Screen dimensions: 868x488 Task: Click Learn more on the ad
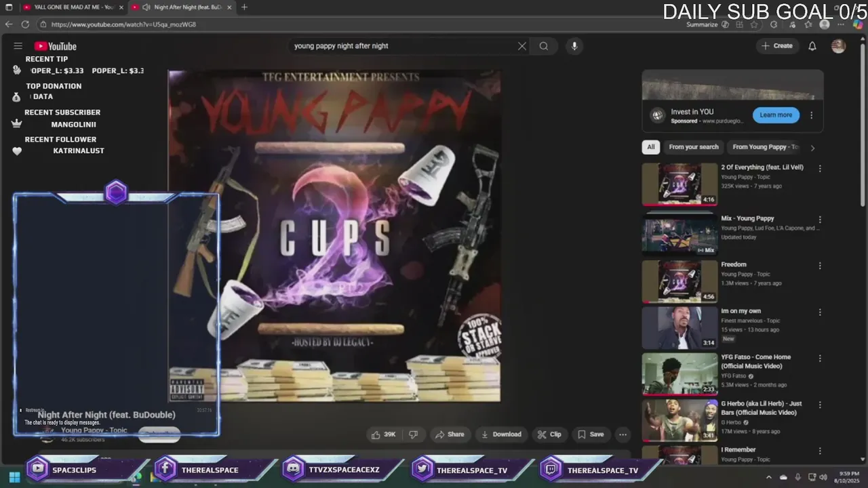776,115
